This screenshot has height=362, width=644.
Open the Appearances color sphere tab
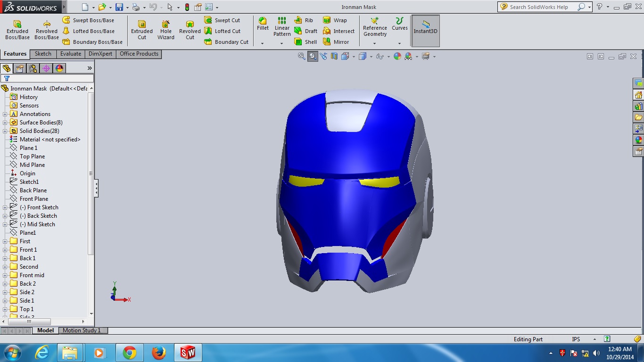point(59,68)
